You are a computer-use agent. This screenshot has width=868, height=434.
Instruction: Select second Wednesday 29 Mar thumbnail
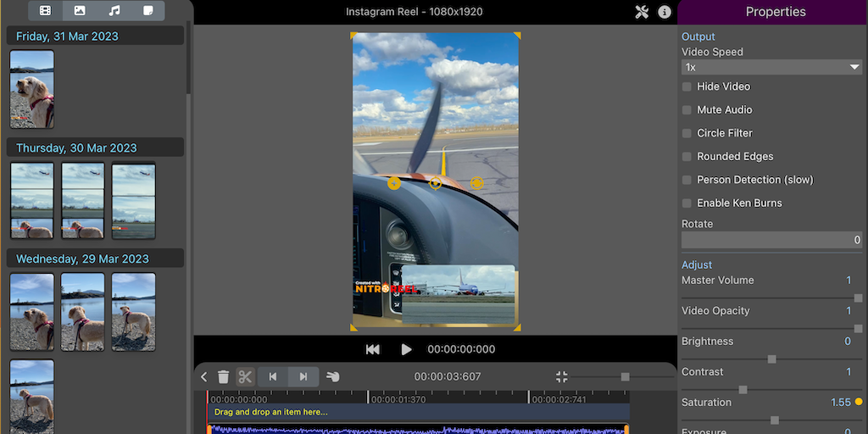[82, 312]
